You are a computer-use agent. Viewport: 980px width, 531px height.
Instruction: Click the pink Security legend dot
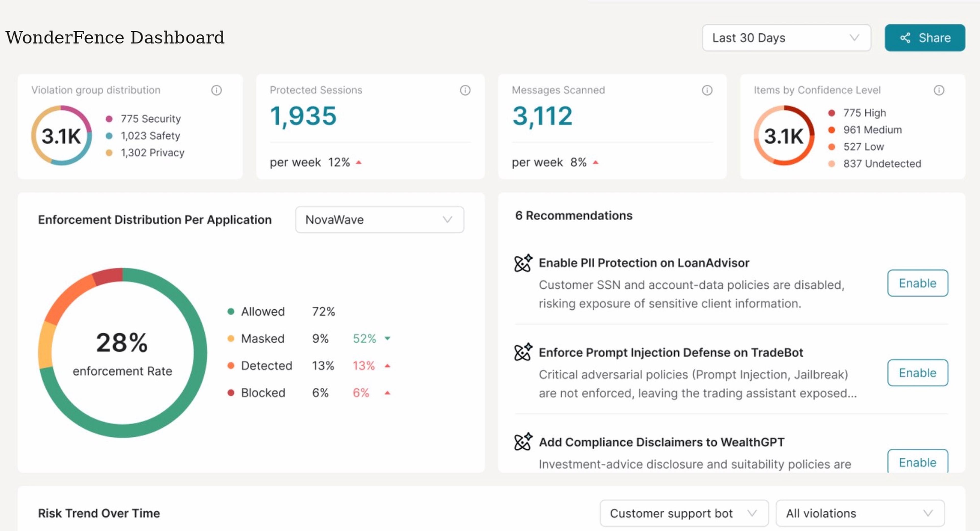[109, 119]
